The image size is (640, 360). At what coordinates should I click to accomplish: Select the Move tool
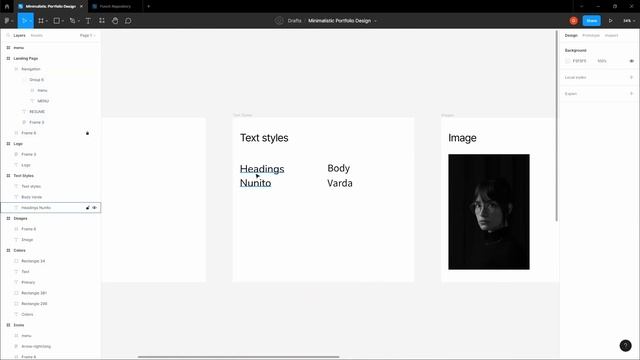[x=24, y=20]
